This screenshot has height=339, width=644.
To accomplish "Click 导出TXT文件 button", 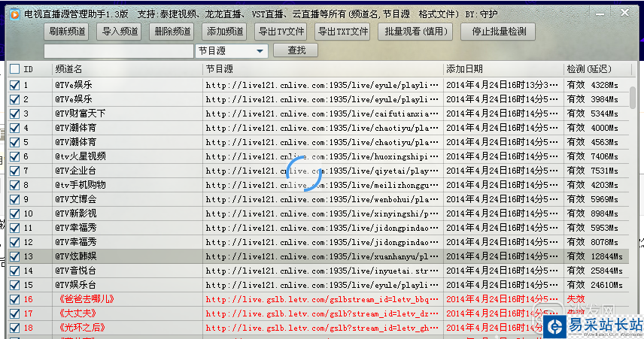I will click(342, 32).
